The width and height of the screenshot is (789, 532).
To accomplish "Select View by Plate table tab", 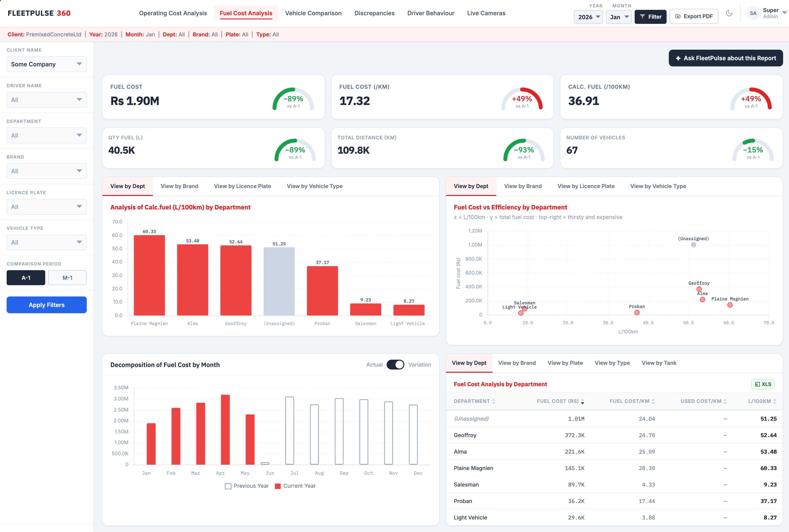I will coord(565,363).
